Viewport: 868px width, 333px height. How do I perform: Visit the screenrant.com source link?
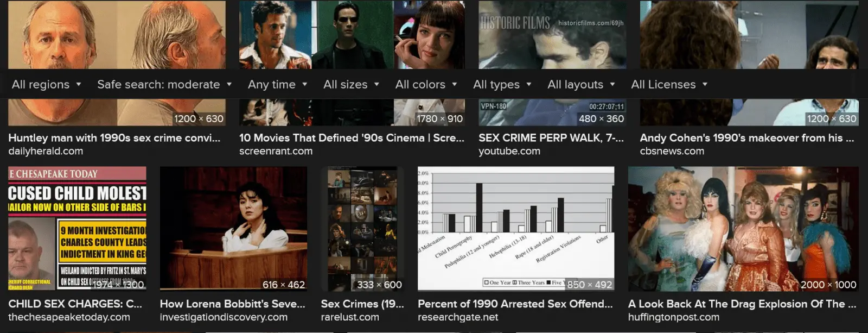[x=276, y=151]
